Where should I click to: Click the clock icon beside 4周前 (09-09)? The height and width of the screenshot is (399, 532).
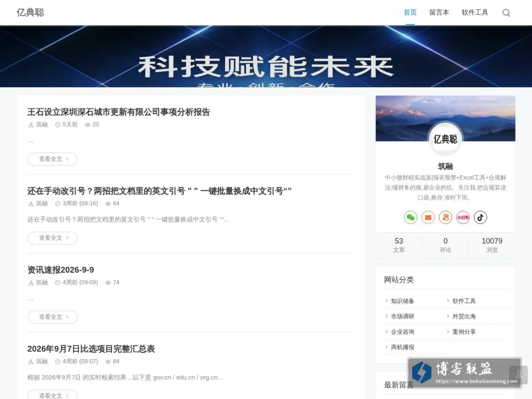click(x=58, y=283)
